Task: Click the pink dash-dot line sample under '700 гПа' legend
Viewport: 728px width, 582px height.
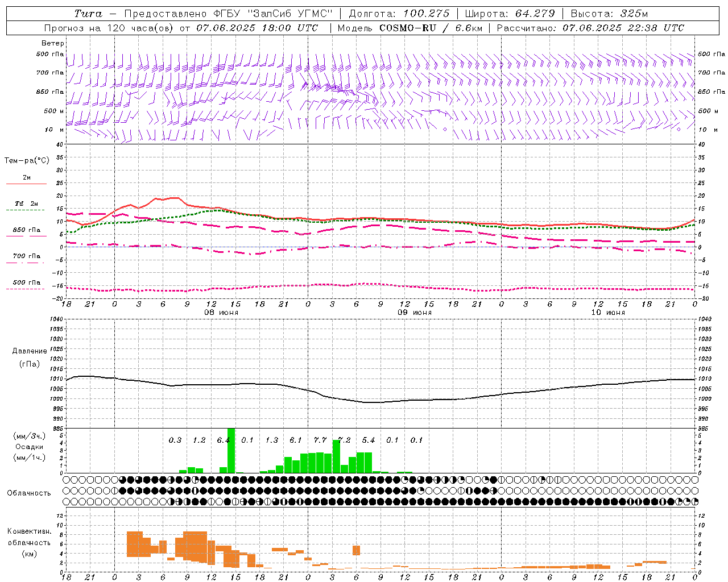Action: tap(26, 263)
